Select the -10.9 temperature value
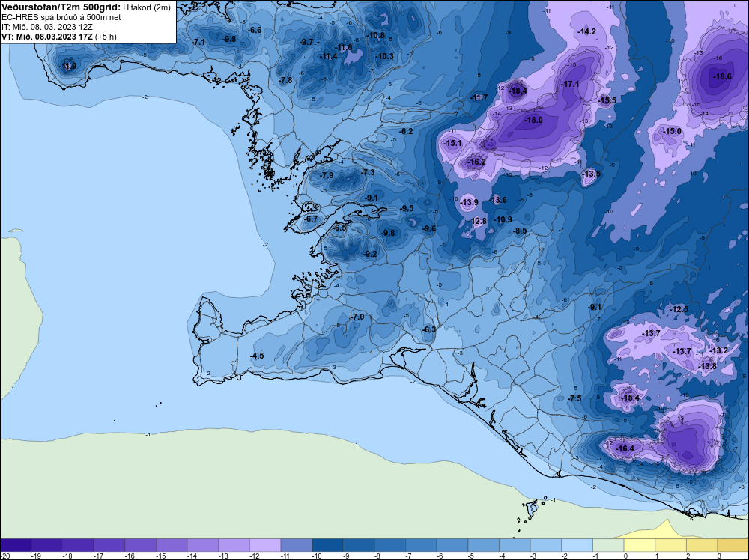749x560 pixels. click(x=503, y=219)
